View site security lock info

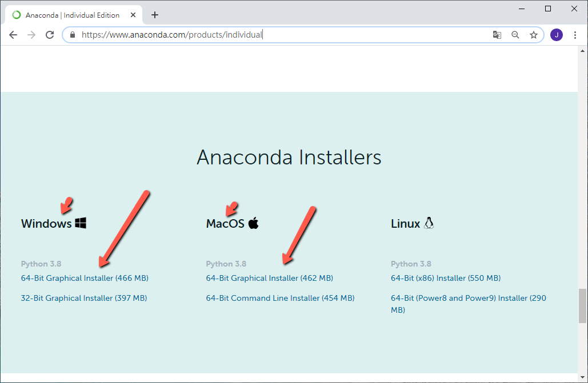73,35
